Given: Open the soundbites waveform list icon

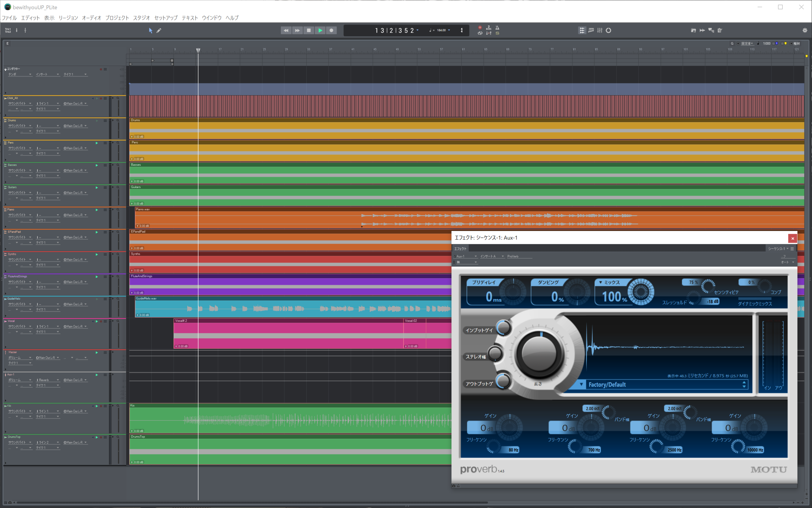Looking at the screenshot, I should point(702,30).
